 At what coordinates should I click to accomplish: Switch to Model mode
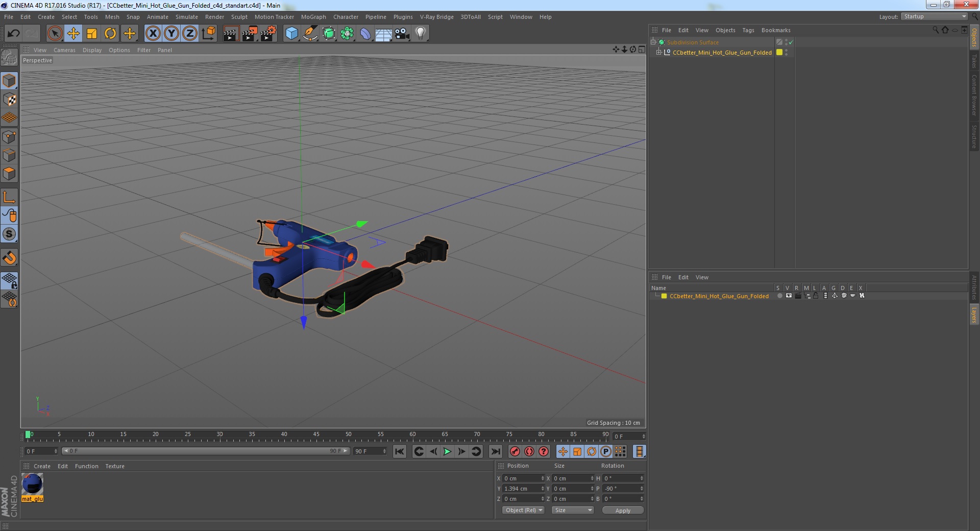(9, 81)
